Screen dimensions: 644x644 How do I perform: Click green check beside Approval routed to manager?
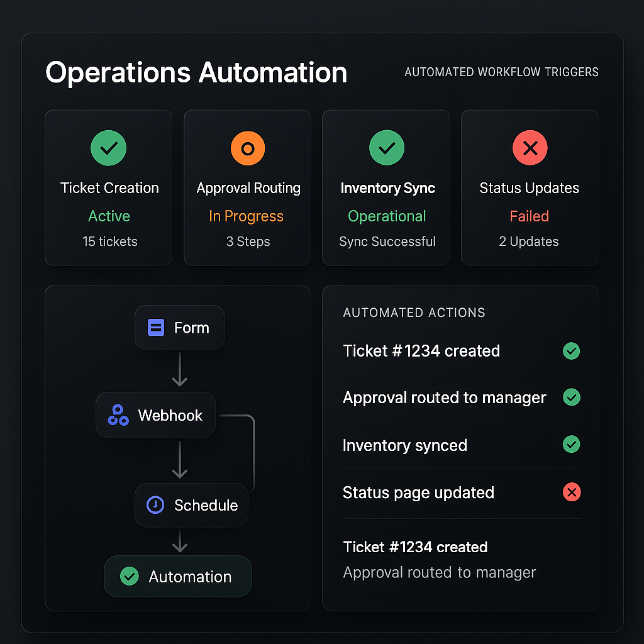coord(571,397)
